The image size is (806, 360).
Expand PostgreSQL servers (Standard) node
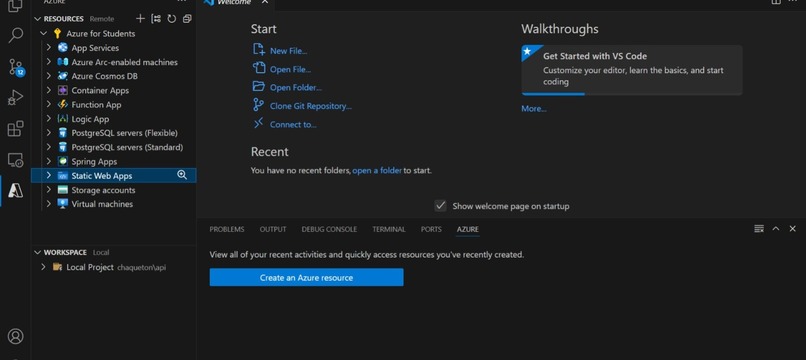(x=49, y=147)
